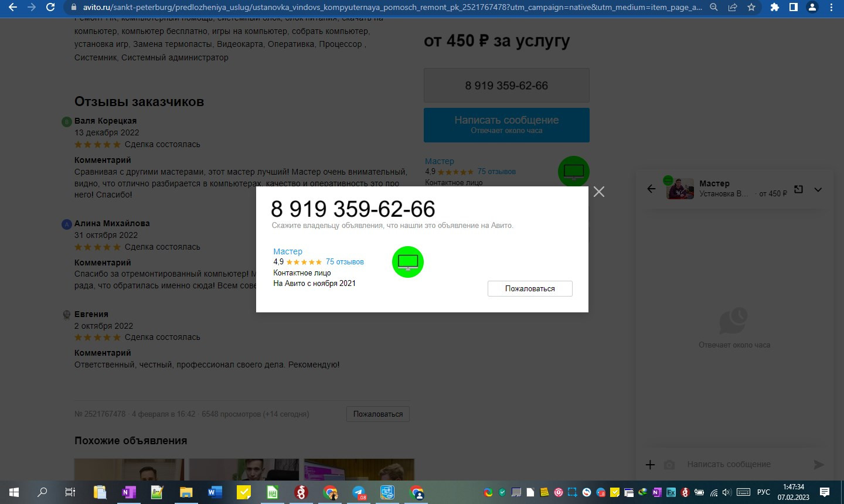Viewport: 844px width, 504px height.
Task: Open the Мастер seller link beside the listing
Action: pos(440,161)
